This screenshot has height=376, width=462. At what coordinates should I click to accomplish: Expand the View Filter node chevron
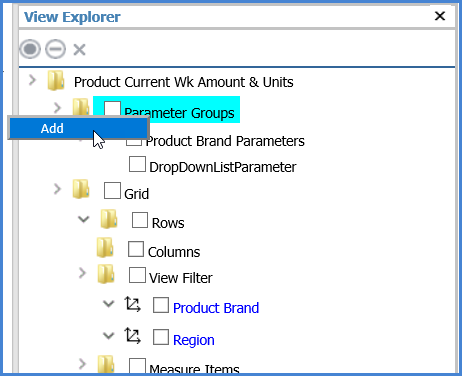[82, 273]
